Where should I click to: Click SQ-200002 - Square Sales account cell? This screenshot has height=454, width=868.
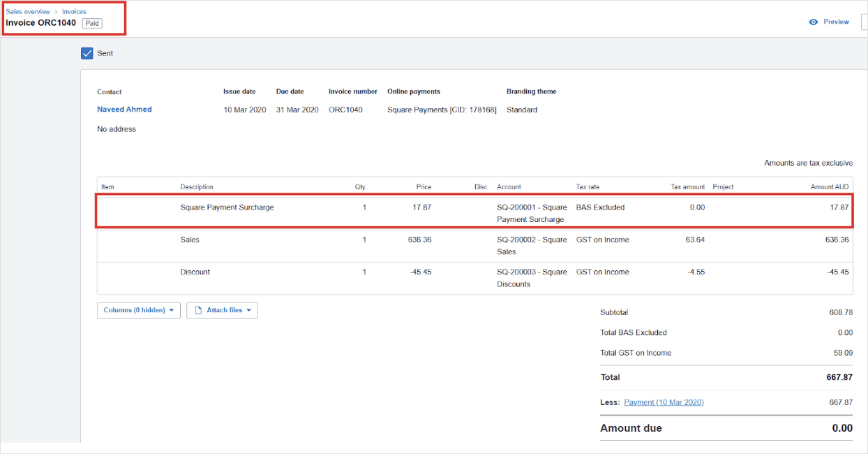click(532, 245)
